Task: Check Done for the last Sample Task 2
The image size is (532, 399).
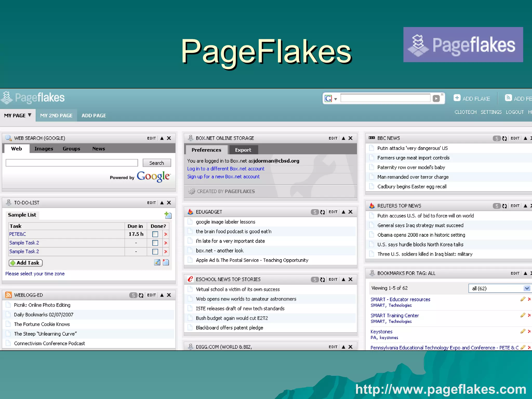Action: pyautogui.click(x=155, y=252)
